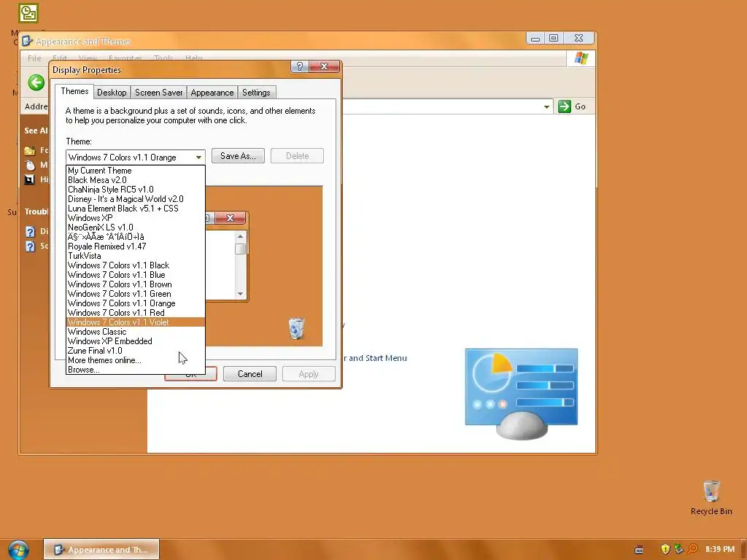Click the orange magnifier tray icon
Image resolution: width=747 pixels, height=560 pixels.
[x=692, y=549]
